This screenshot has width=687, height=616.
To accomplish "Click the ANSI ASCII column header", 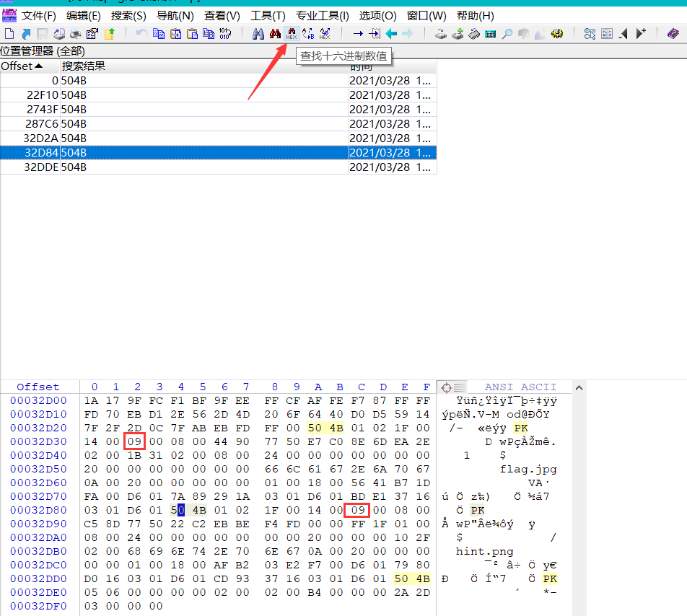I will point(520,387).
